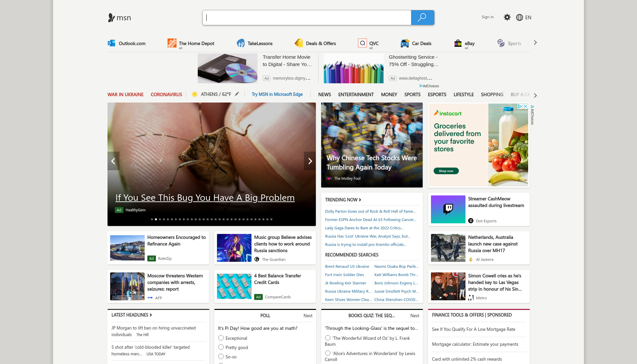Open the Outlook.com icon shortcut
This screenshot has width=637, height=364.
click(111, 43)
